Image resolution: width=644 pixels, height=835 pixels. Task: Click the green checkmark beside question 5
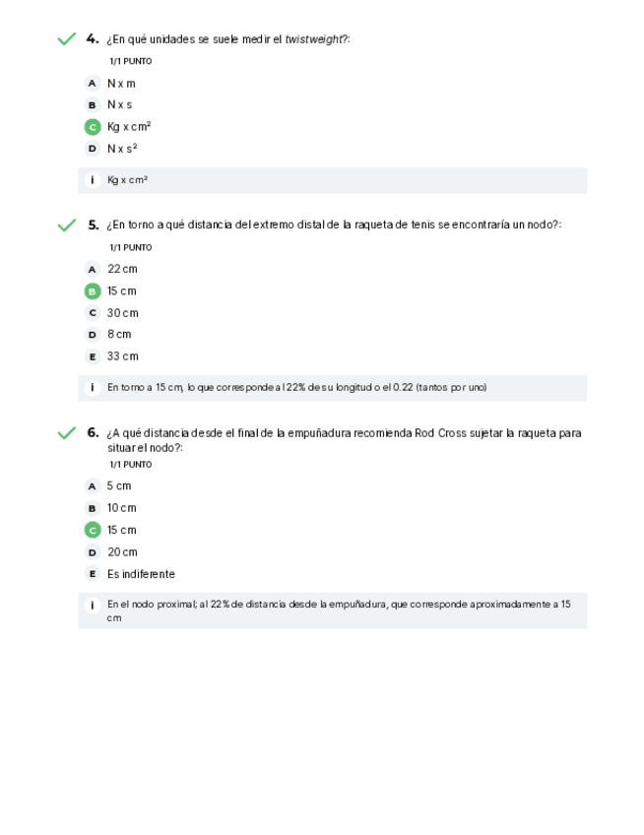point(66,225)
